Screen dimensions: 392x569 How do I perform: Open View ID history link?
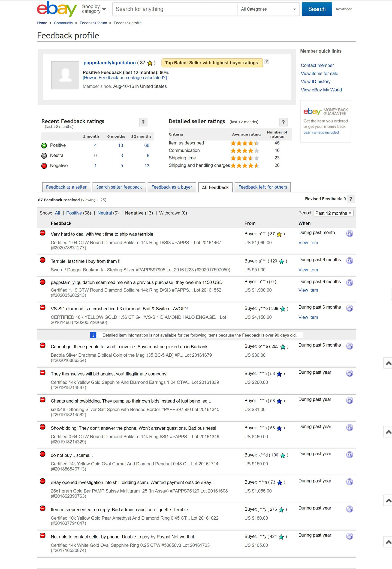[x=315, y=82]
